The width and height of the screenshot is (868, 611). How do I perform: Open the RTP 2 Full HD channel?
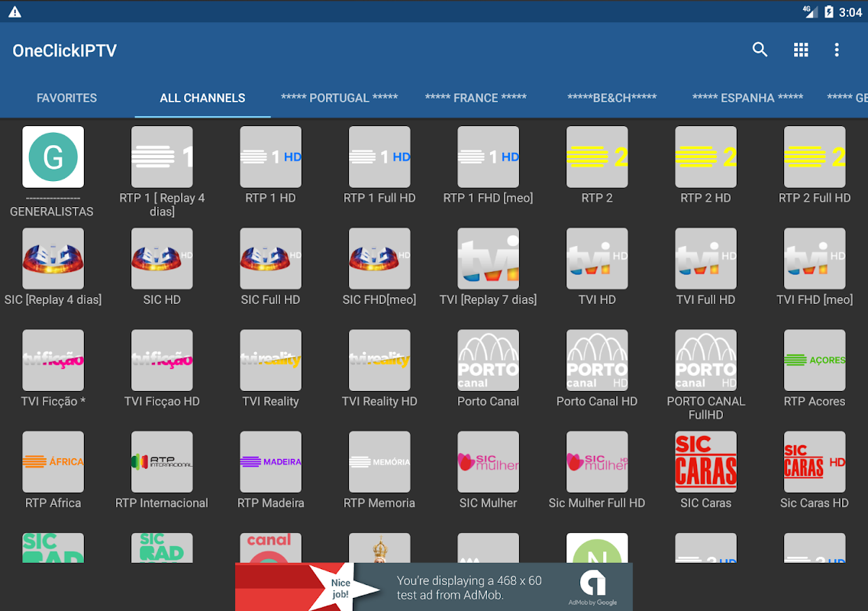(x=815, y=157)
